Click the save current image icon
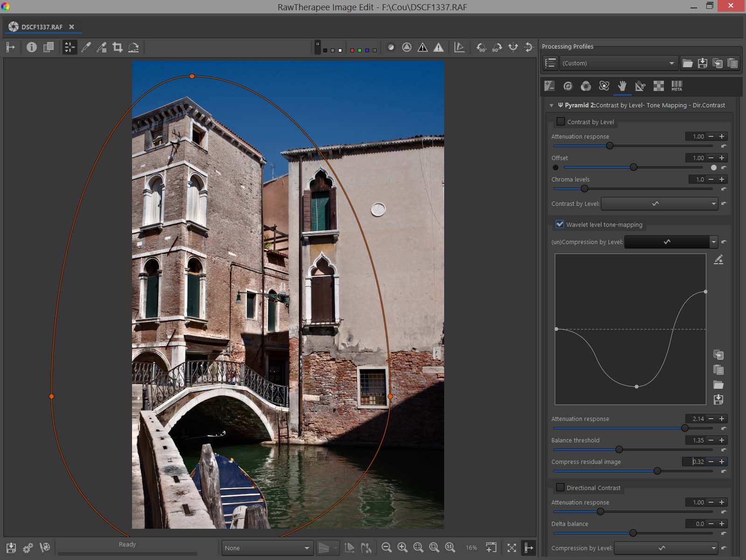Screen dimensions: 746x560 pos(11,547)
